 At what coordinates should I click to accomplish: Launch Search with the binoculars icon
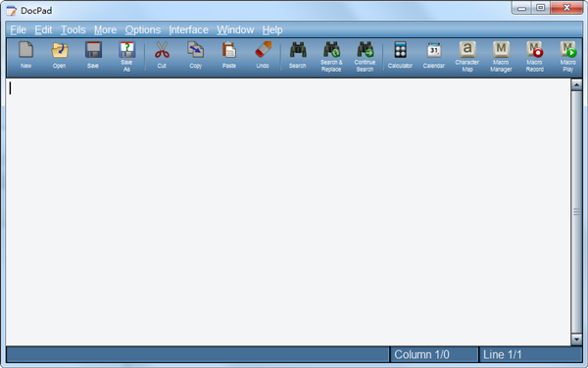point(297,55)
